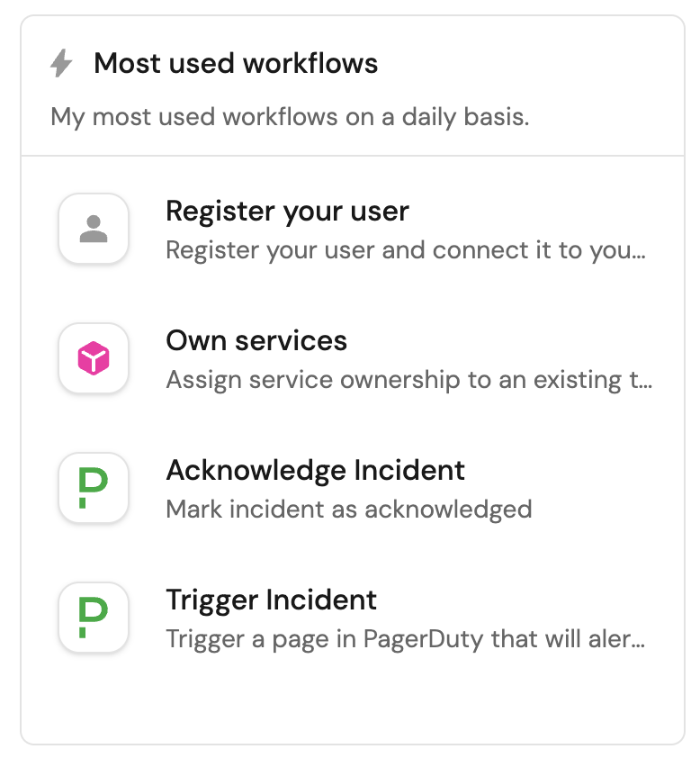Click description 'Mark incident as acknowledged'
The image size is (700, 767).
tap(349, 510)
